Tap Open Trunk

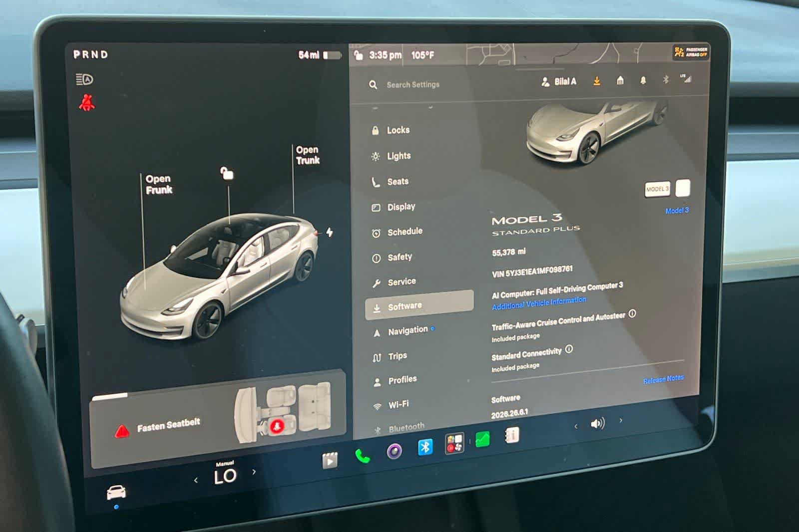[x=308, y=155]
